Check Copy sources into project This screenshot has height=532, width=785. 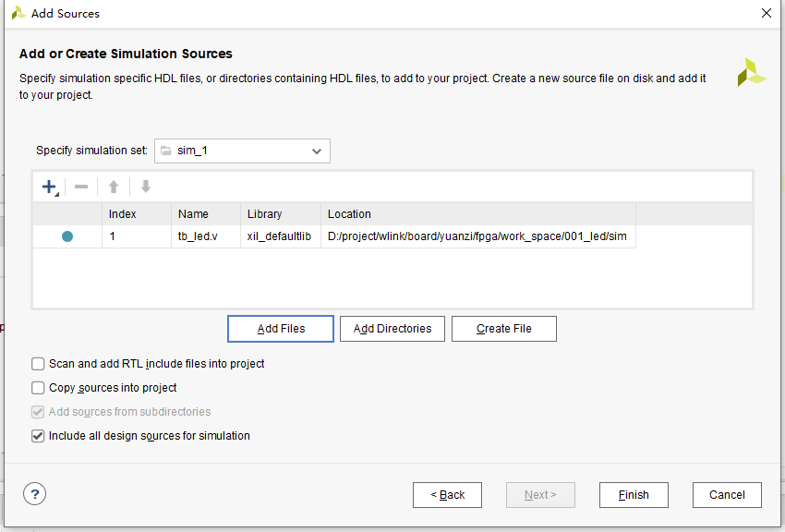pyautogui.click(x=38, y=388)
